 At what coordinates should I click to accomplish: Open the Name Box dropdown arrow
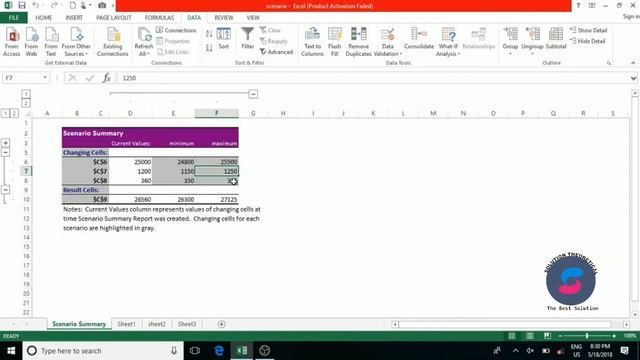(45, 78)
